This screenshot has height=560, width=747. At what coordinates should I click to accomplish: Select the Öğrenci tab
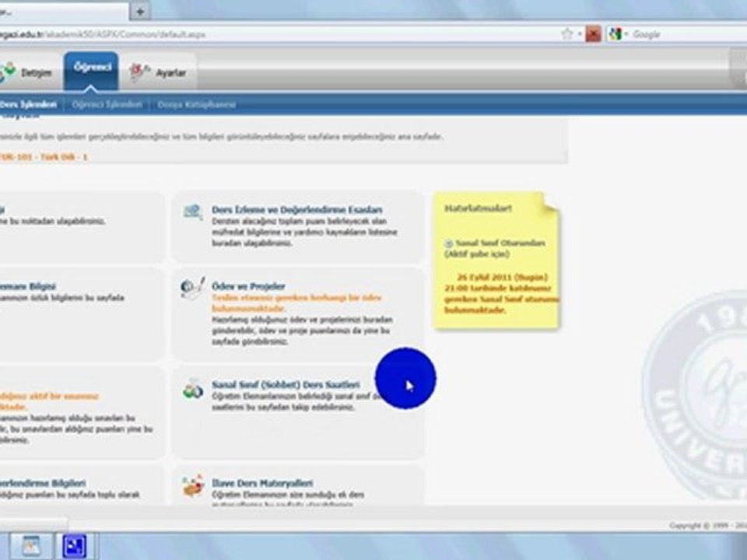pyautogui.click(x=92, y=71)
